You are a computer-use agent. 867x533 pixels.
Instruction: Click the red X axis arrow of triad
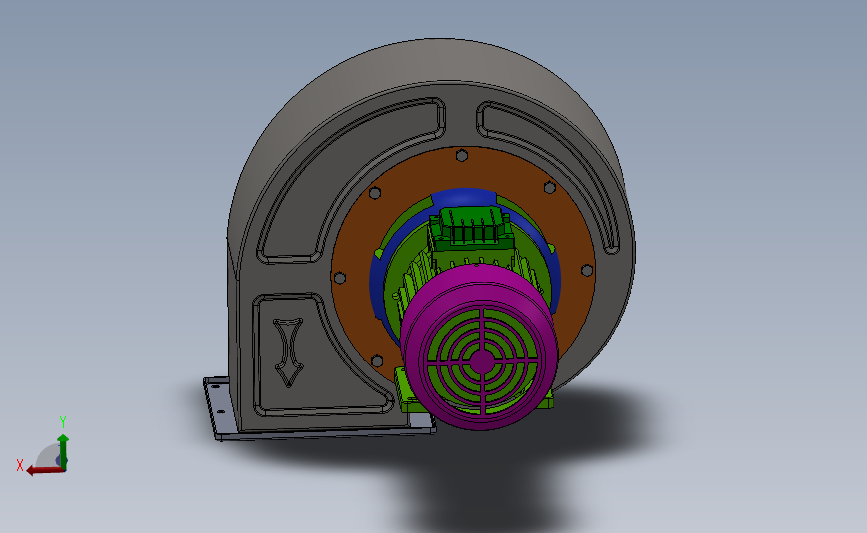tap(45, 471)
